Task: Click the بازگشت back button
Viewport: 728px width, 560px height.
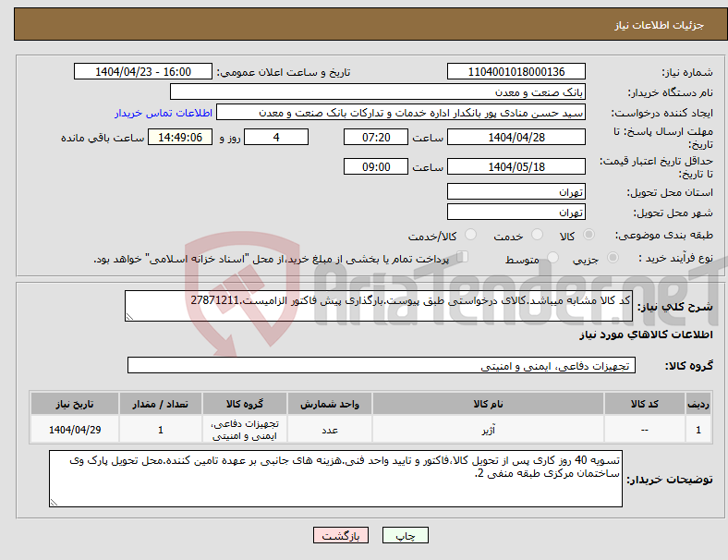Action: point(341,535)
